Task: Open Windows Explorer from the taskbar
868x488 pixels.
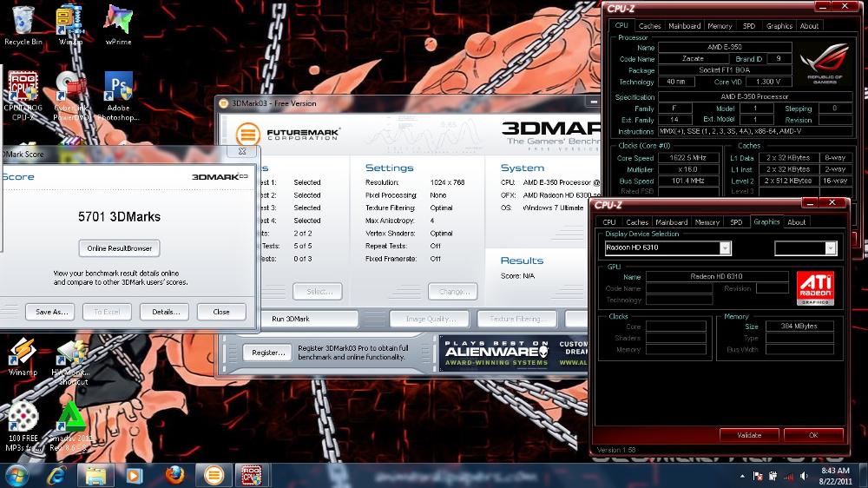Action: pyautogui.click(x=95, y=476)
